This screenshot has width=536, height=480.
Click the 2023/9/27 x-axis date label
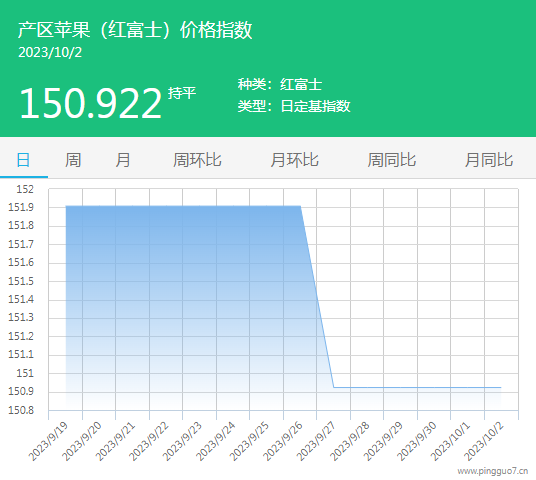pyautogui.click(x=317, y=441)
